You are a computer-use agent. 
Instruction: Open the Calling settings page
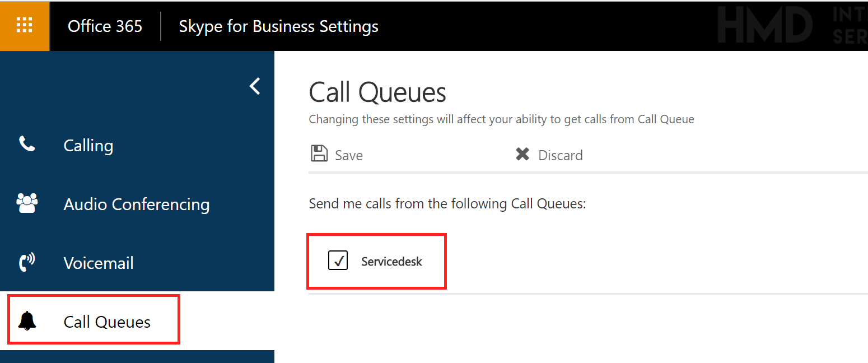click(88, 146)
